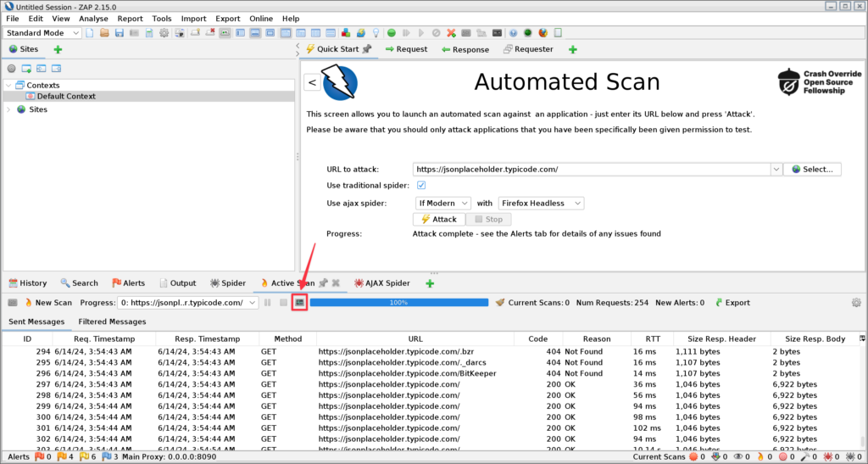Viewport: 868px width, 464px height.
Task: Uncheck Use traditional spider checkbox
Action: click(421, 186)
